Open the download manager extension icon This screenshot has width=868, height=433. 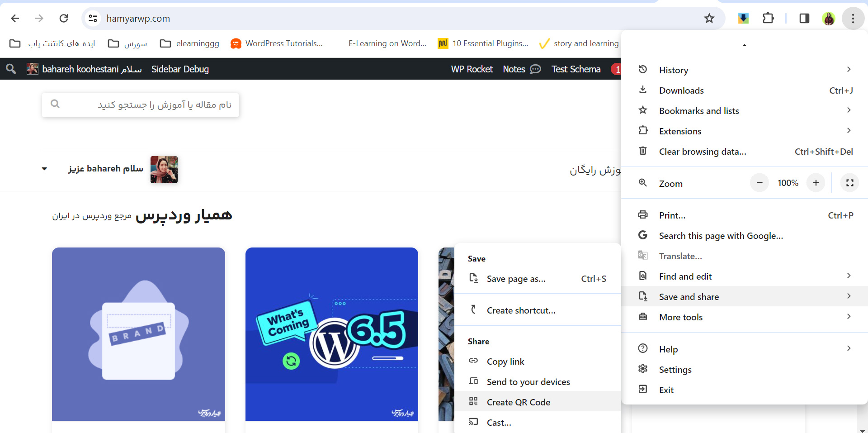coord(743,18)
